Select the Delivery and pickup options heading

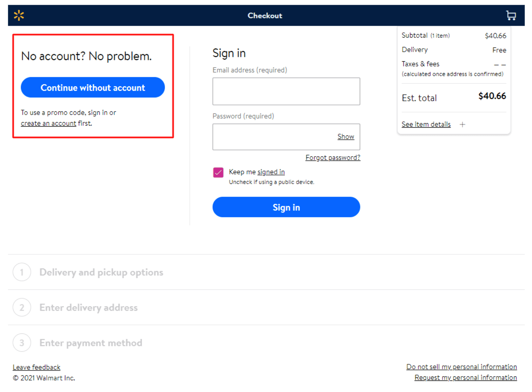pos(101,272)
